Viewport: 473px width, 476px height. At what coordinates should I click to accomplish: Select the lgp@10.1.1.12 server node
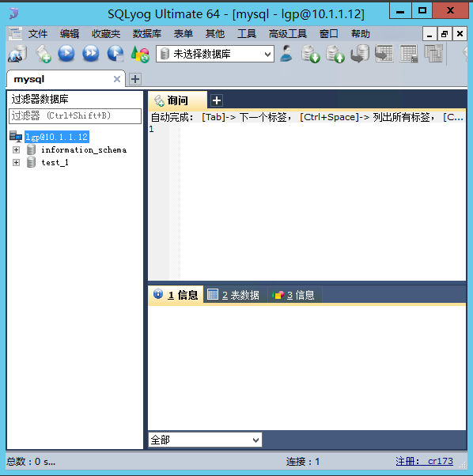coord(57,137)
